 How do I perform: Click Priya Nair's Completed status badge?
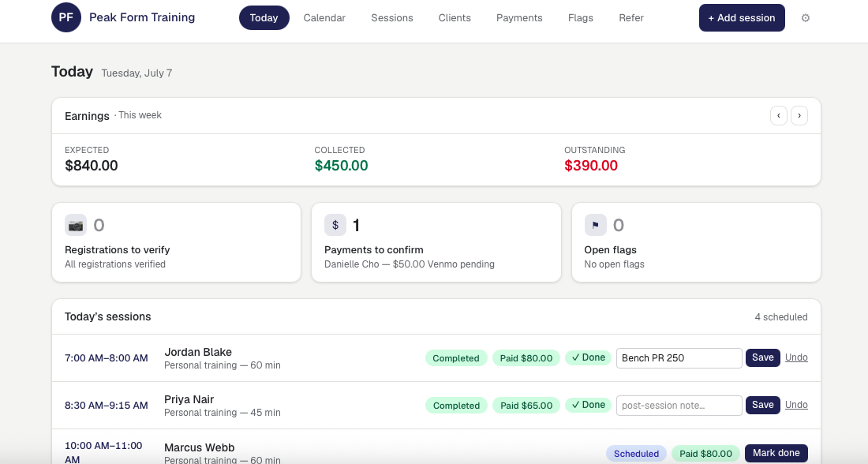click(456, 406)
